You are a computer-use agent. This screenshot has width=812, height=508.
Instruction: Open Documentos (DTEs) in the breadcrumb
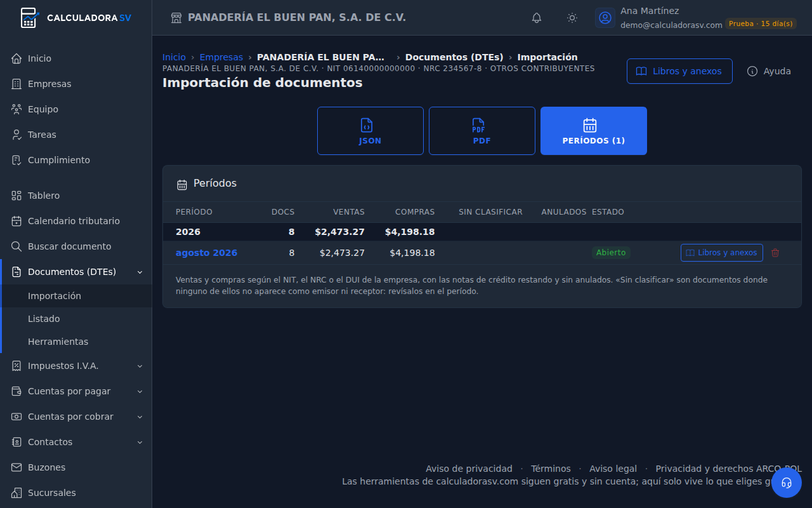(454, 57)
